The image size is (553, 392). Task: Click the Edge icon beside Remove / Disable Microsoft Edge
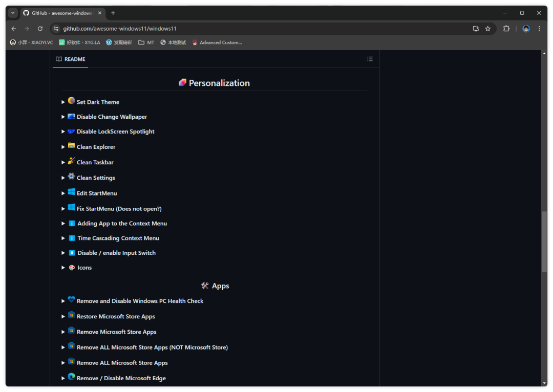[71, 377]
